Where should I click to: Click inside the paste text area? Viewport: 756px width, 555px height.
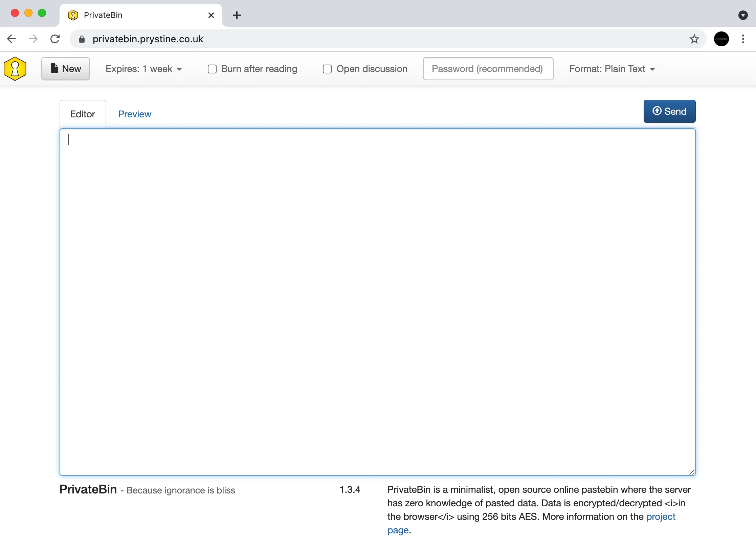378,302
